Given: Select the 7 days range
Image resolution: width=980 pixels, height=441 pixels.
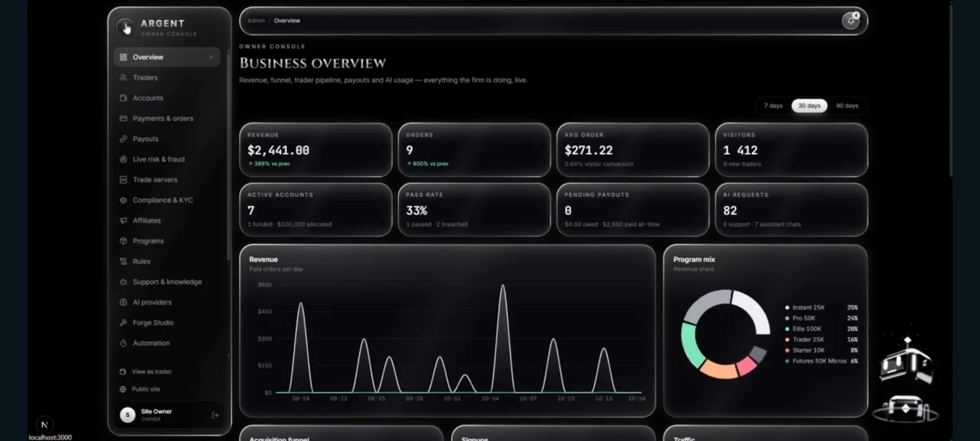Looking at the screenshot, I should coord(773,106).
